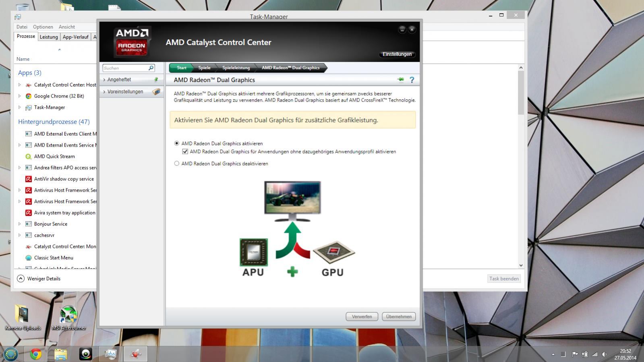Viewport: 644px width, 362px height.
Task: Click Avira system tray application icon
Action: click(29, 213)
